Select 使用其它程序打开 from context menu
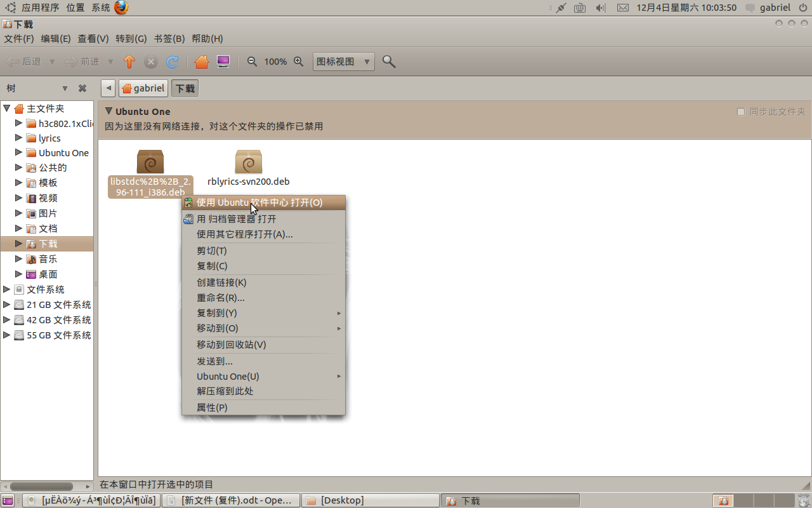812x508 pixels. (264, 234)
